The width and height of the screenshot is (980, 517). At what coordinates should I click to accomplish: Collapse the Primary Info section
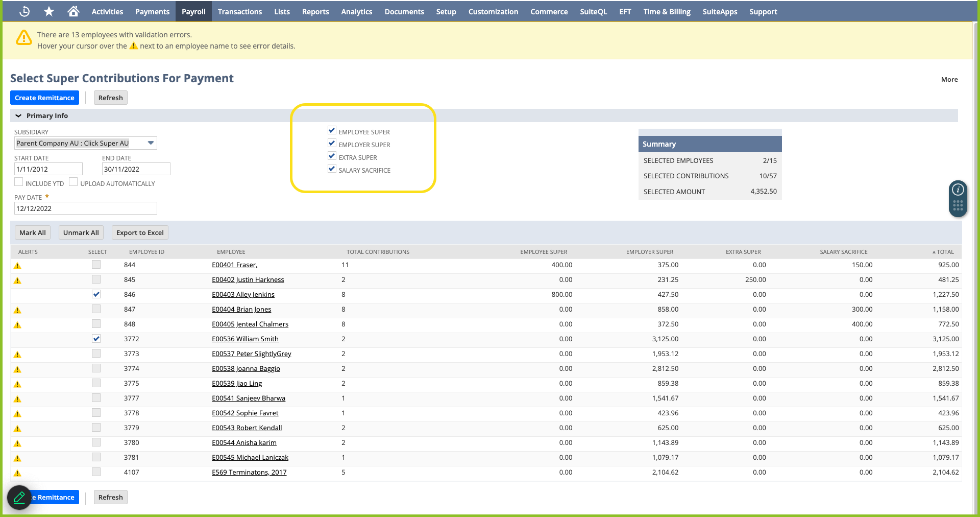19,116
